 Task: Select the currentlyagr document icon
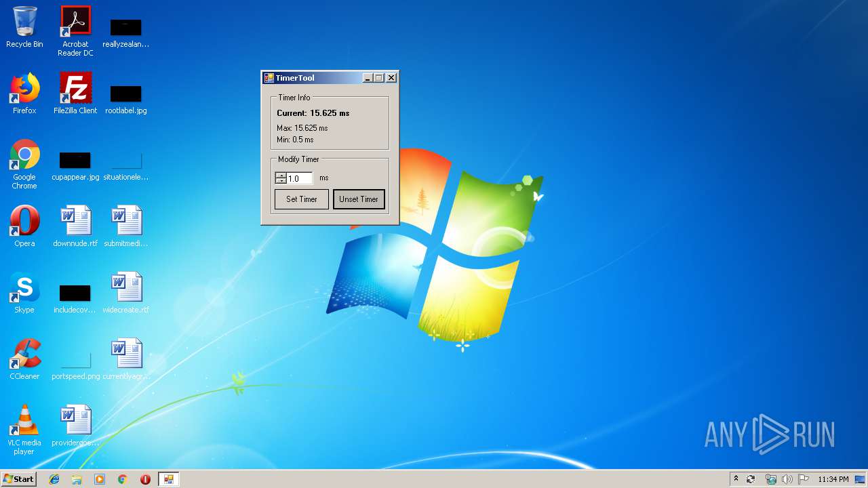[126, 359]
